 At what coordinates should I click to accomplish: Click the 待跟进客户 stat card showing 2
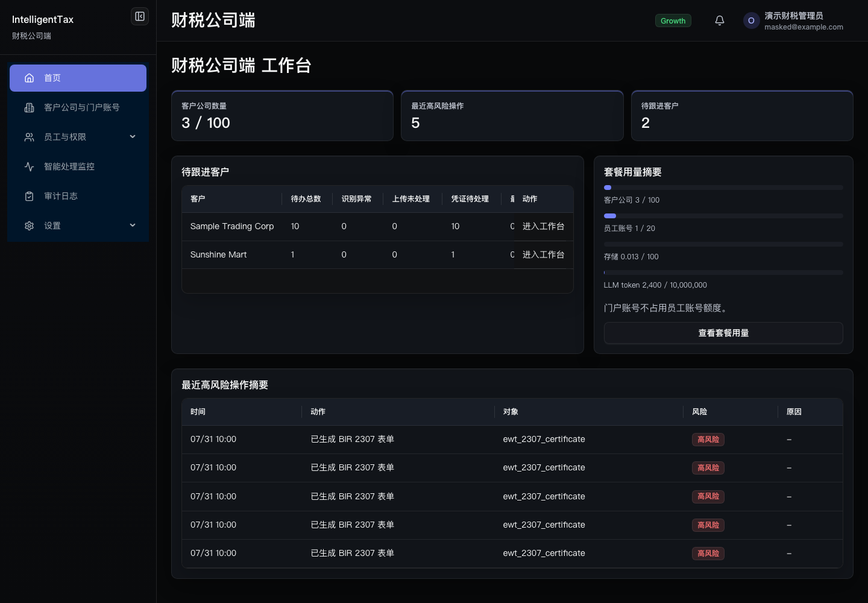[742, 116]
